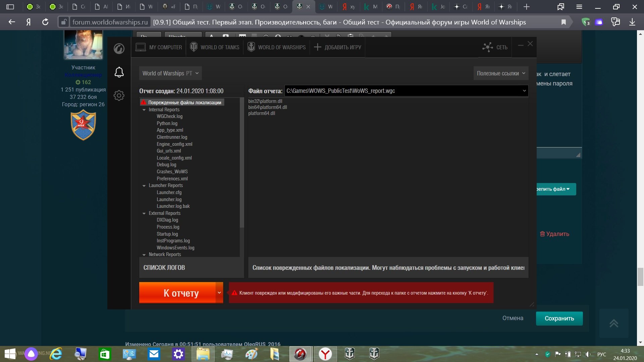Viewport: 644px width, 362px height.
Task: Go back in browser
Action: [x=12, y=22]
